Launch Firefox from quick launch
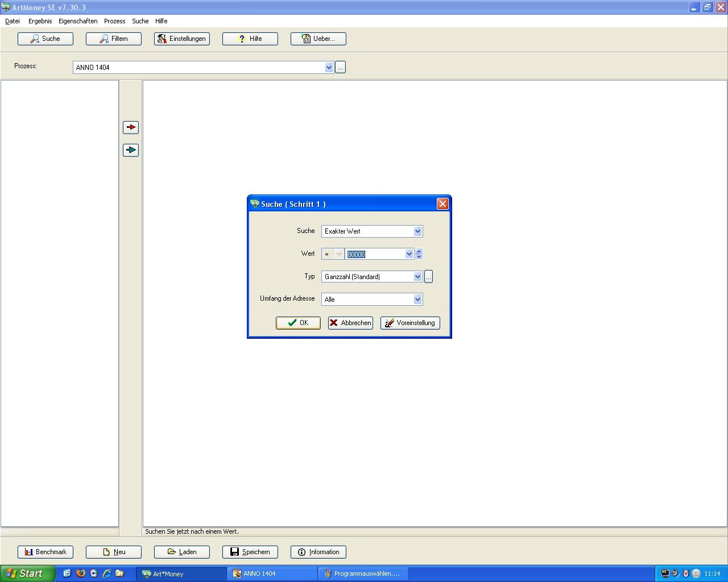The height and width of the screenshot is (582, 728). (x=80, y=573)
